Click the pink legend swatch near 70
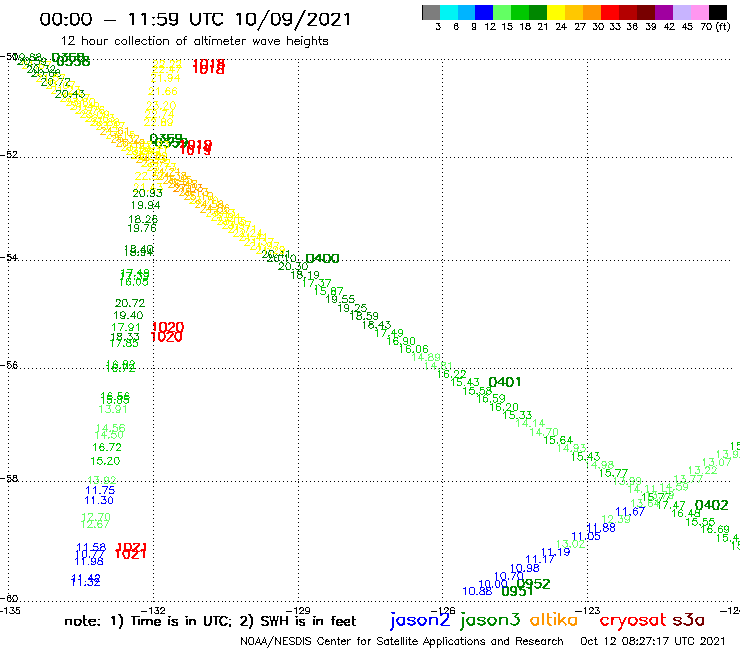Image resolution: width=740 pixels, height=650 pixels. (x=700, y=12)
